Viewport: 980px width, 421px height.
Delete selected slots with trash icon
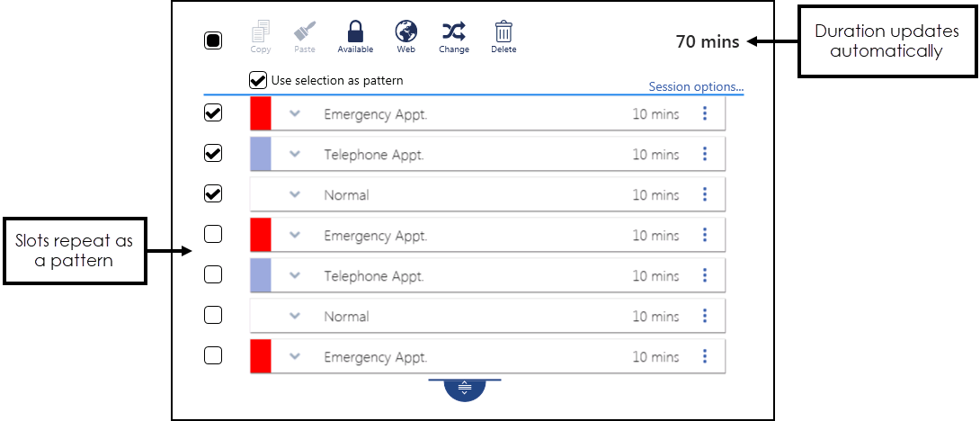click(503, 33)
